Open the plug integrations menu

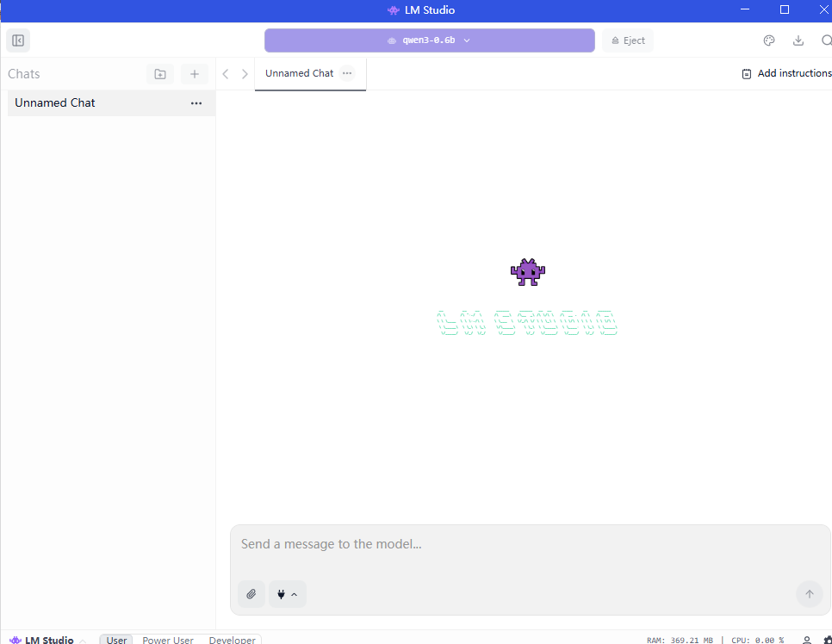[x=287, y=594]
